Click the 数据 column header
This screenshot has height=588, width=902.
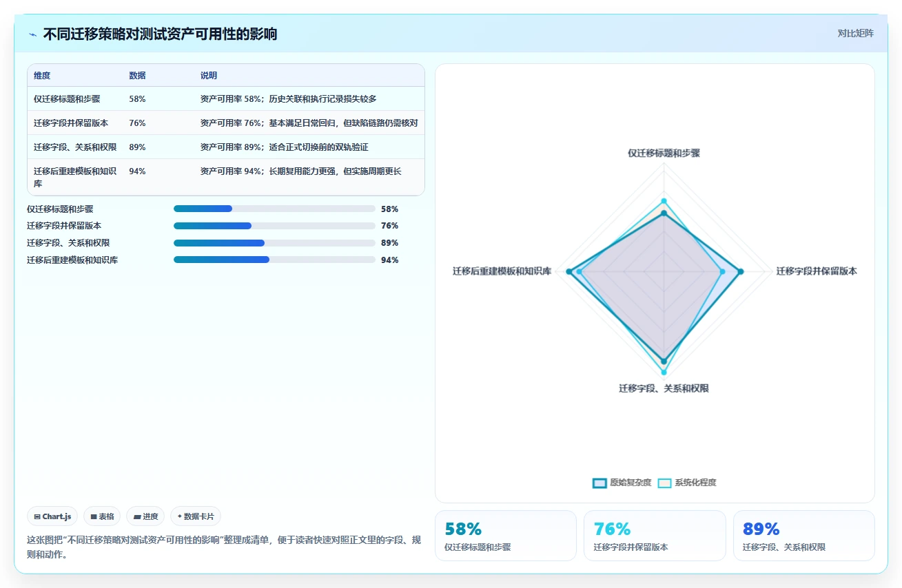[x=137, y=76]
